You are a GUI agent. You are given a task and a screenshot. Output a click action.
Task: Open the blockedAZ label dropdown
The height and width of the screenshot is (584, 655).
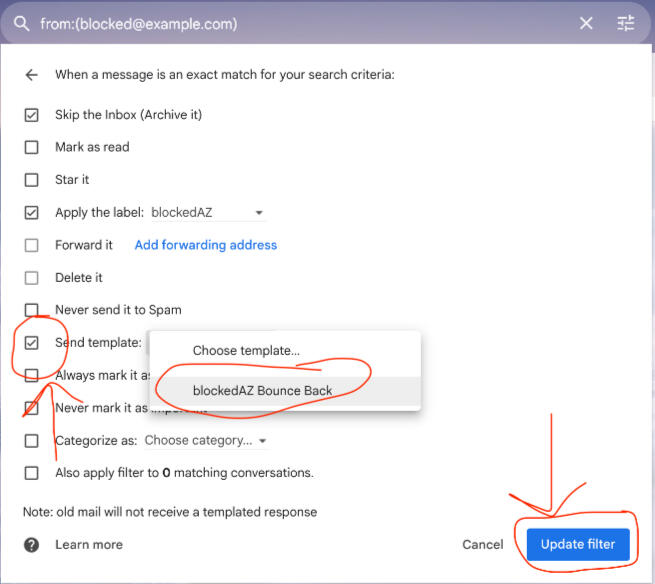pyautogui.click(x=207, y=213)
